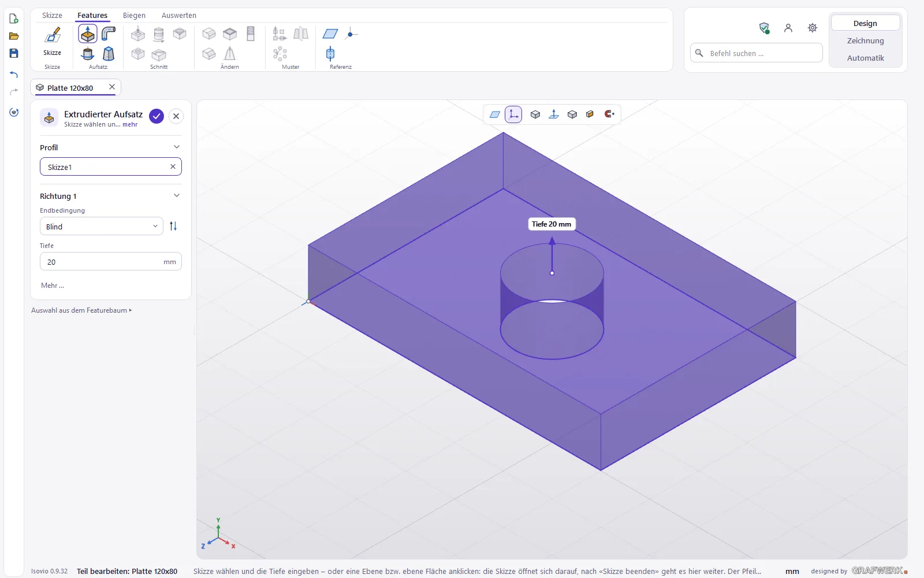Collapse the Richtung 1 section
The height and width of the screenshot is (578, 924).
click(177, 195)
